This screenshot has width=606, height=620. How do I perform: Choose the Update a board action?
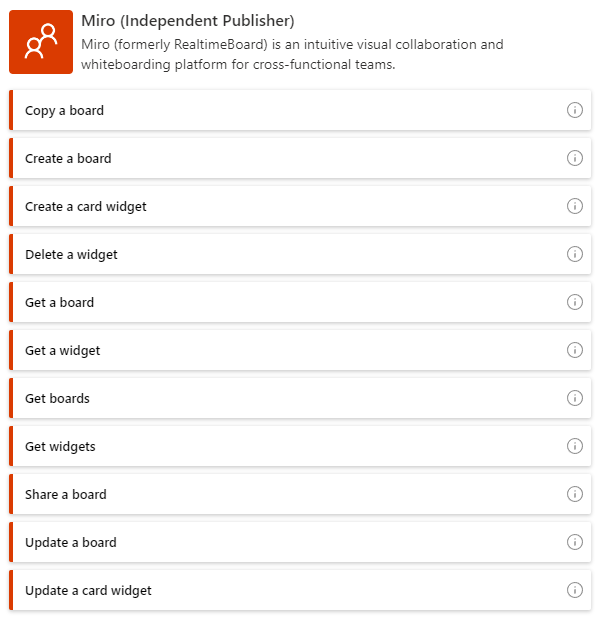[x=300, y=542]
